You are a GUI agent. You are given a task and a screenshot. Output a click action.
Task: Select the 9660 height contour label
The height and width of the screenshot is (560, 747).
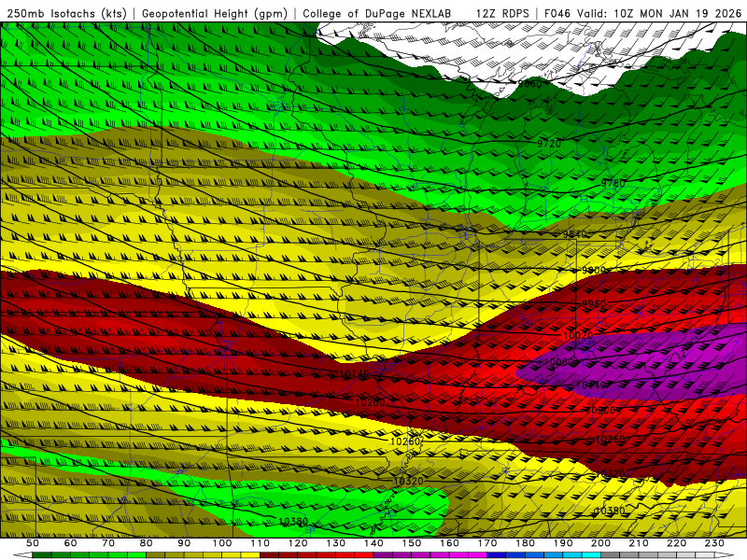coord(529,84)
